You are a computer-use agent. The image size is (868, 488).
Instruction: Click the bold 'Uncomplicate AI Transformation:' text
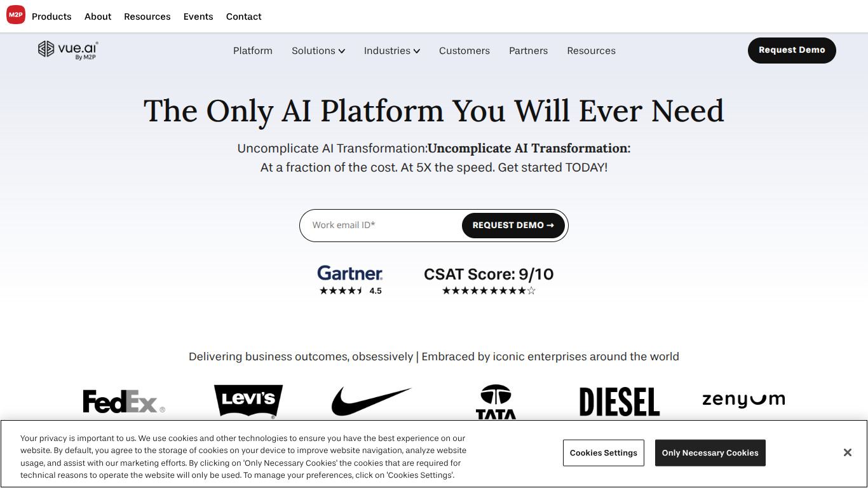click(x=529, y=149)
